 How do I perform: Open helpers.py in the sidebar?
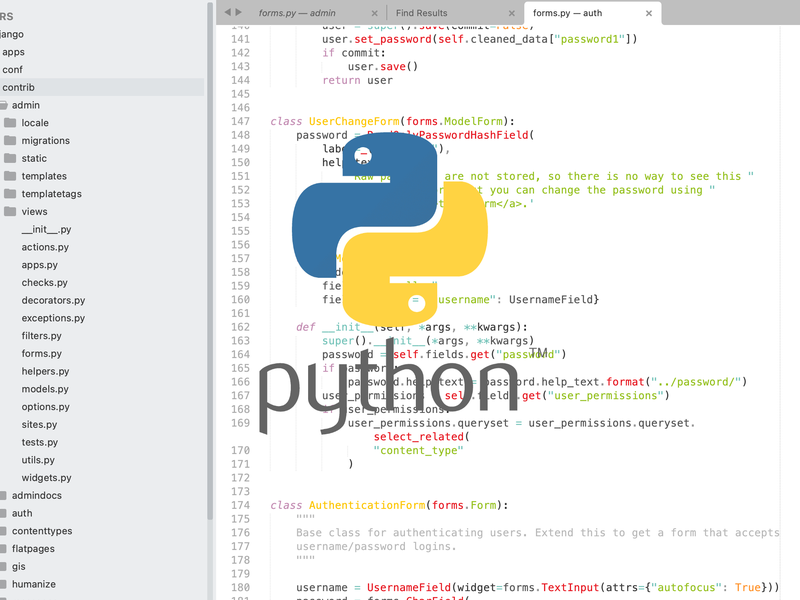coord(45,371)
